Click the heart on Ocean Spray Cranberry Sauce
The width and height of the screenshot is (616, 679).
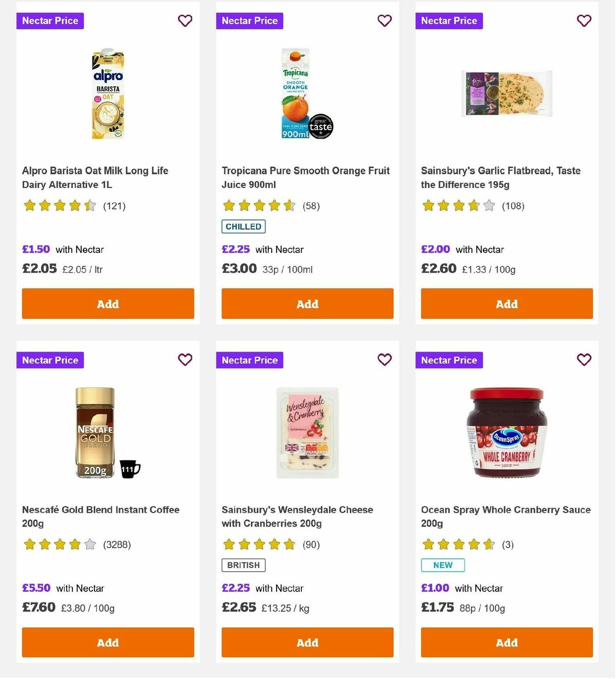(584, 360)
